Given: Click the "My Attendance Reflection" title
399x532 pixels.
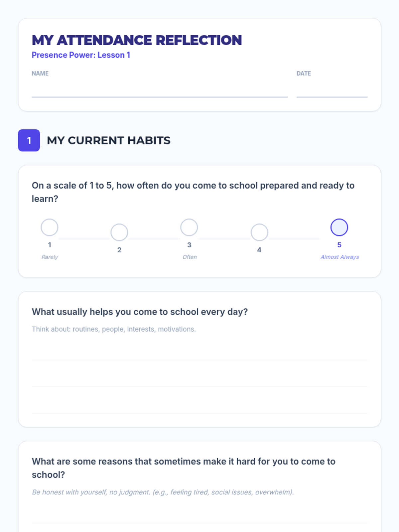Looking at the screenshot, I should pos(137,40).
